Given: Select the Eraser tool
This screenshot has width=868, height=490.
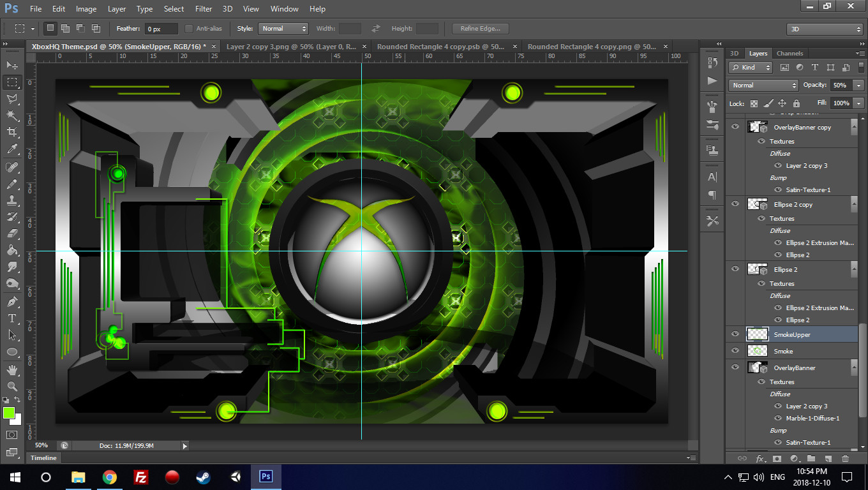Looking at the screenshot, I should tap(12, 234).
